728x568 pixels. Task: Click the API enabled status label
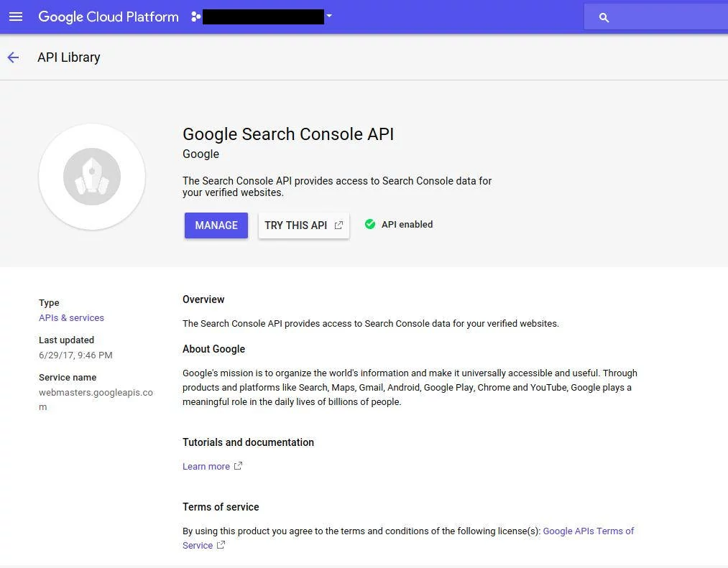[x=407, y=224]
